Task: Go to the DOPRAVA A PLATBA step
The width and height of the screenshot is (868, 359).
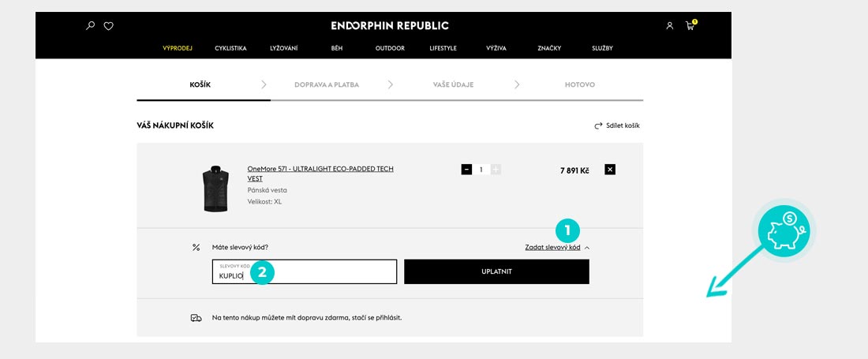Action: tap(327, 84)
